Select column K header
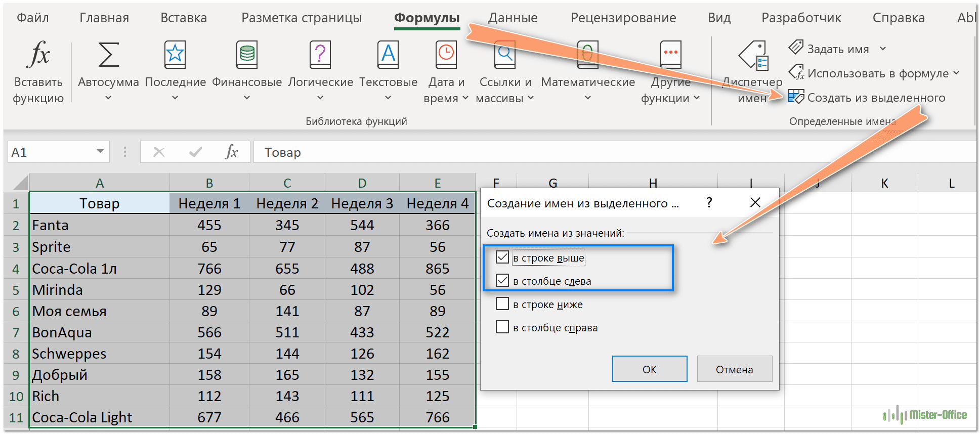Image resolution: width=980 pixels, height=434 pixels. (884, 183)
